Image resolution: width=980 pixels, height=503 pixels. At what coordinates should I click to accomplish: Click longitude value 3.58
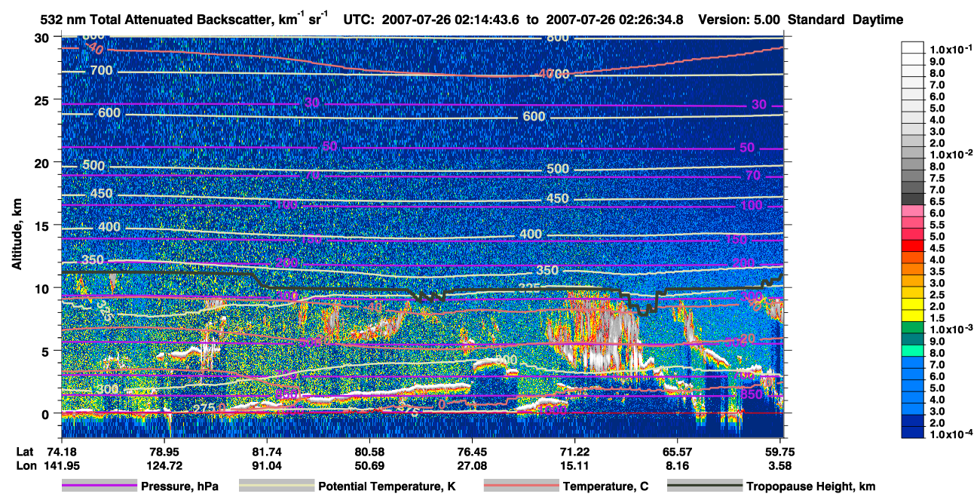(x=779, y=465)
